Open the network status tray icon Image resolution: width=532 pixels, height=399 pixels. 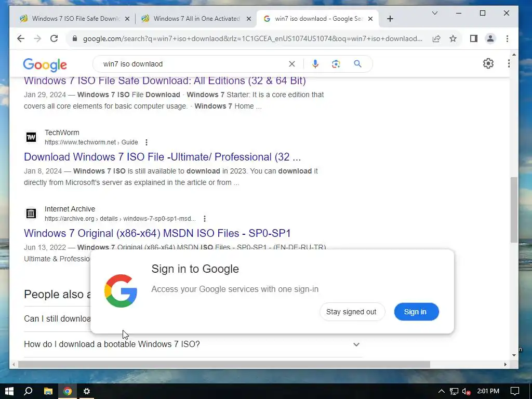click(454, 392)
